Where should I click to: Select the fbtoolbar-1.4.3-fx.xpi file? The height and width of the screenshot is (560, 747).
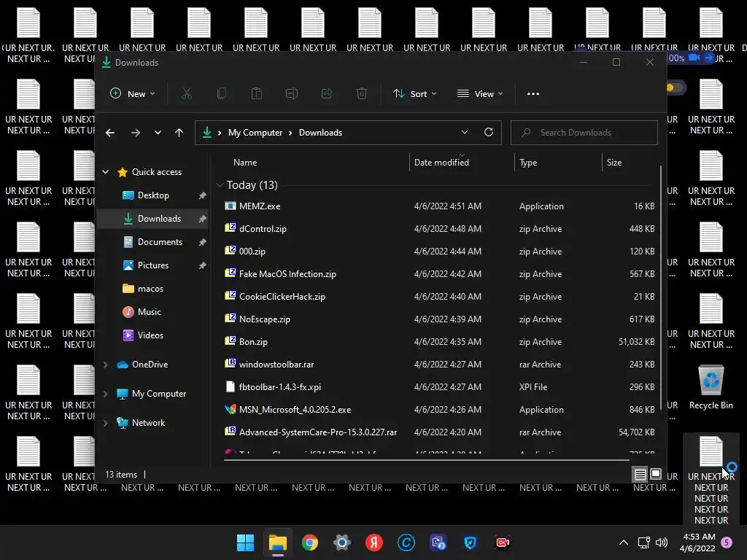pos(438,387)
